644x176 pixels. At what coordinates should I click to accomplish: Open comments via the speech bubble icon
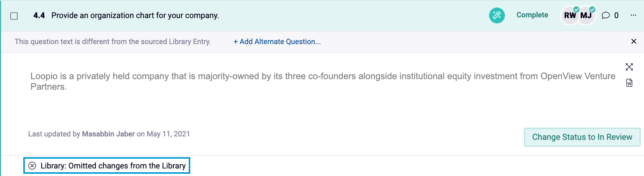click(605, 15)
